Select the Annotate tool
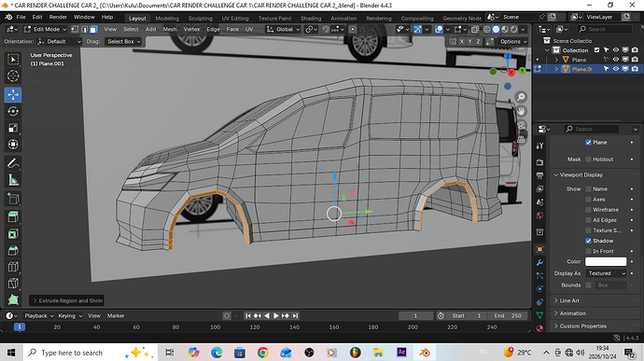 coord(13,163)
